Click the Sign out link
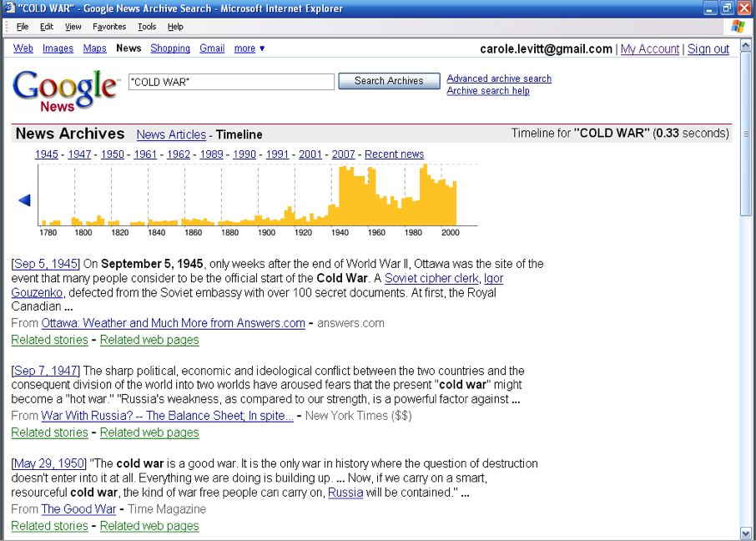 click(x=708, y=49)
